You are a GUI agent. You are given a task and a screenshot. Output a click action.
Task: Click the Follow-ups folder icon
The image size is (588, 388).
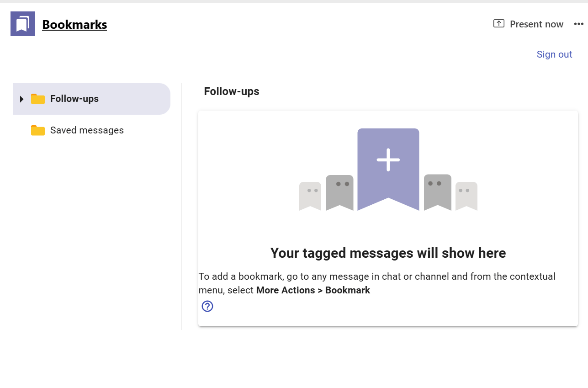point(38,99)
